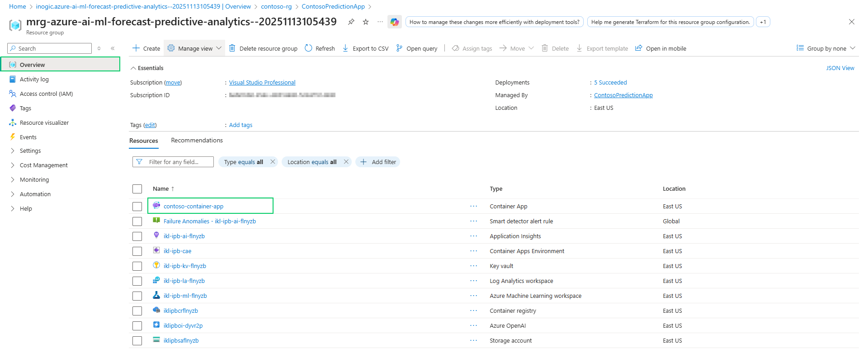This screenshot has width=868, height=353.
Task: Add resource group to favorites star
Action: point(366,22)
